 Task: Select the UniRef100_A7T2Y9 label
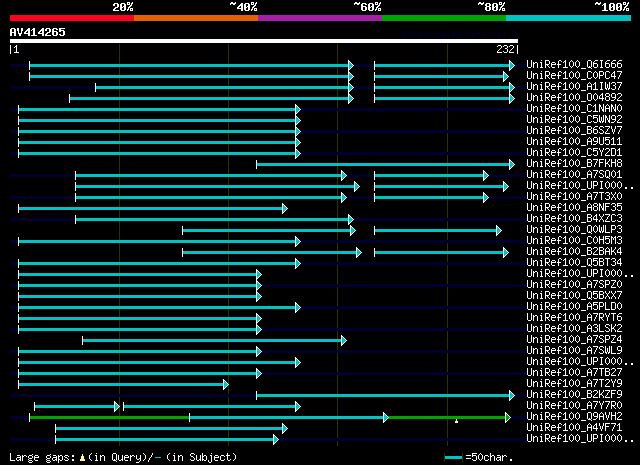pos(574,384)
